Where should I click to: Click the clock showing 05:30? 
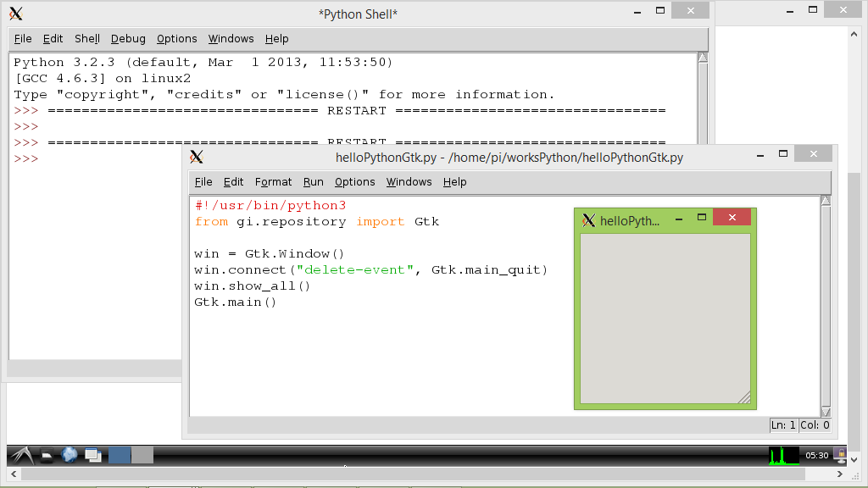817,455
